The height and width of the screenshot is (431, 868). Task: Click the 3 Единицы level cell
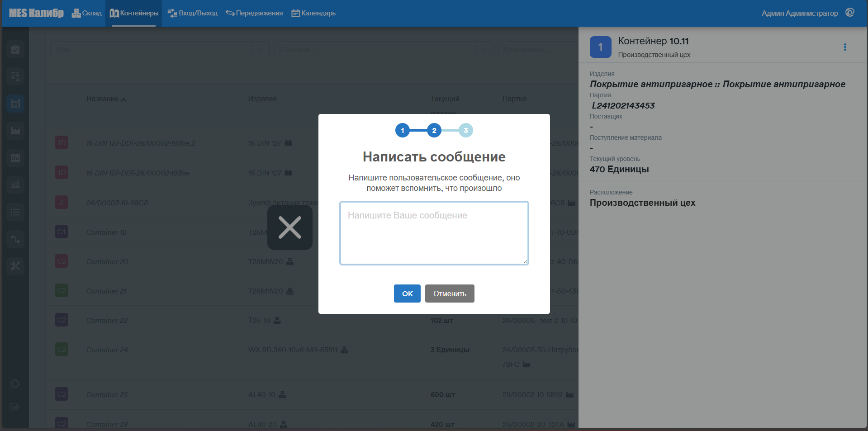pyautogui.click(x=450, y=350)
